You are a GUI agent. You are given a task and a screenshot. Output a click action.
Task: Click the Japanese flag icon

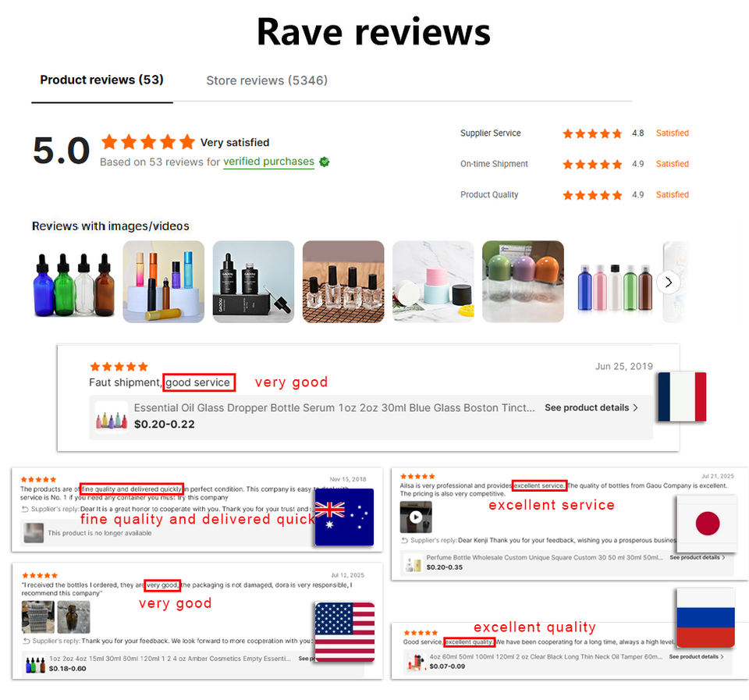pyautogui.click(x=708, y=523)
